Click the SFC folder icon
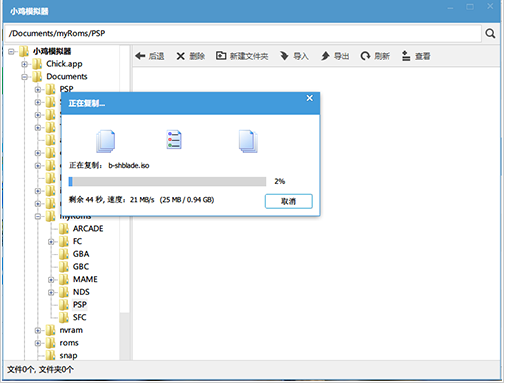 tap(64, 317)
